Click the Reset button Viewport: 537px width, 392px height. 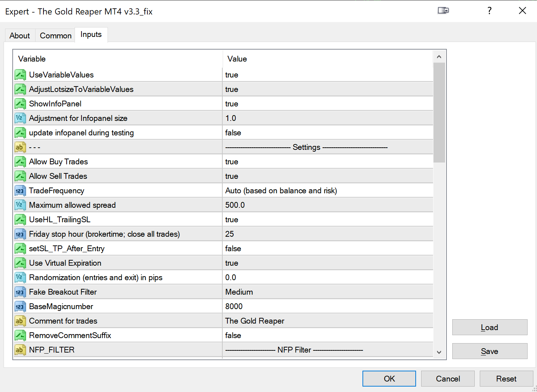pos(506,379)
